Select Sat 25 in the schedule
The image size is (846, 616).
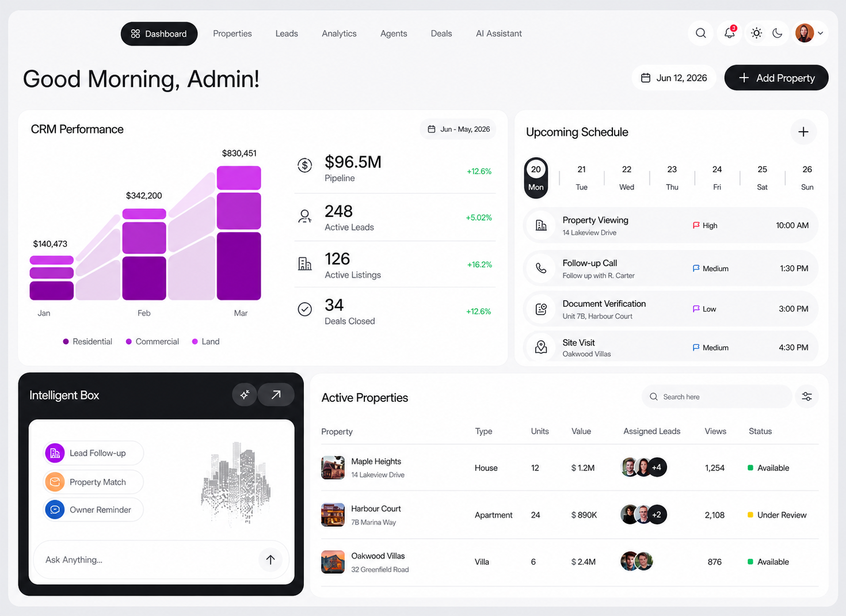(x=762, y=178)
